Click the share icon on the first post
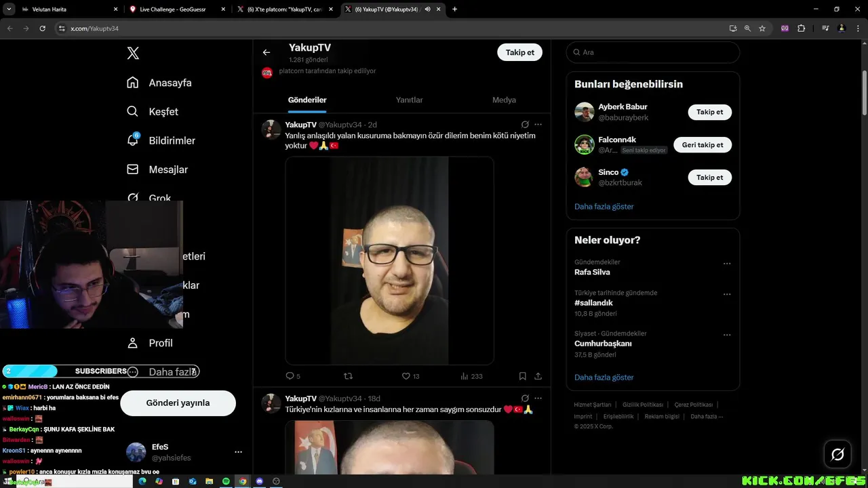Viewport: 868px width, 488px height. 538,376
